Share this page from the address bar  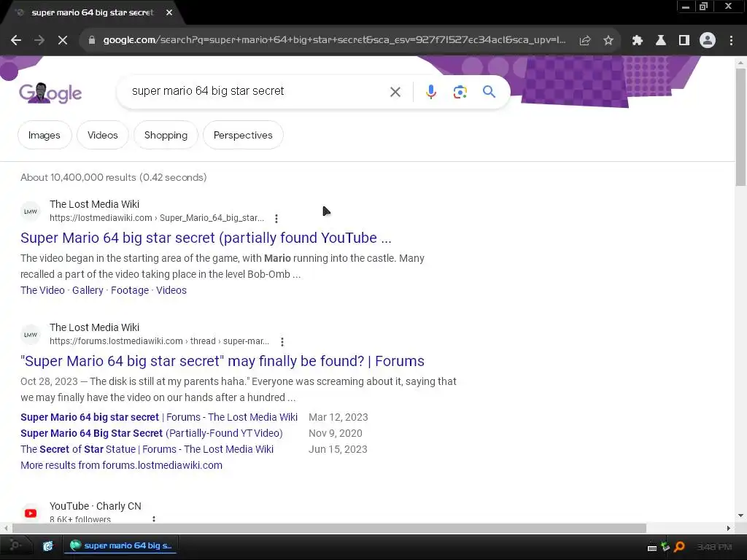[585, 41]
